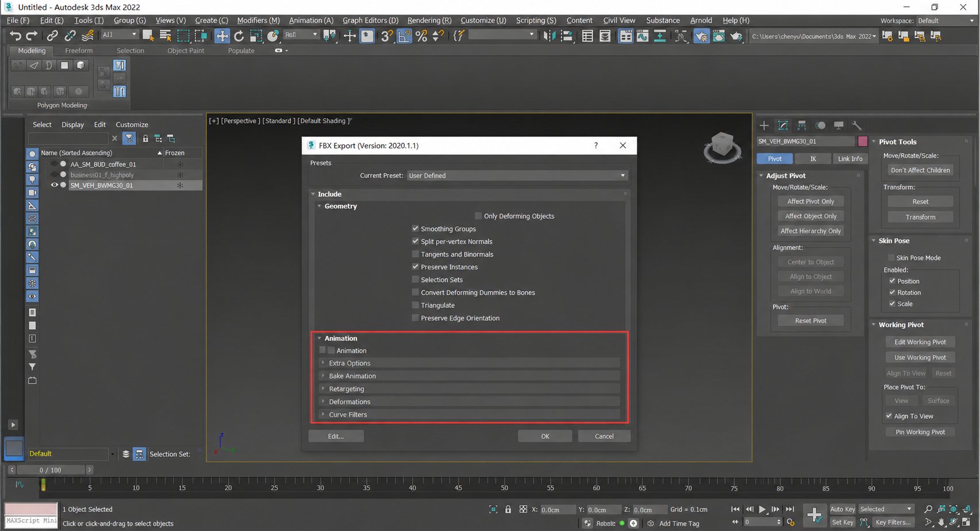Screen dimensions: 980x531
Task: Go to the end of the timeline
Action: pos(790,509)
